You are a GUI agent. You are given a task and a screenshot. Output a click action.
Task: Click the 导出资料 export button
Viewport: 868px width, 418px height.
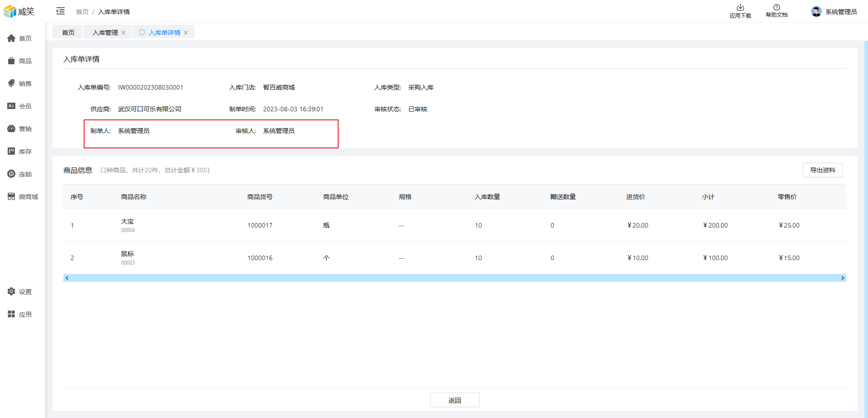tap(822, 170)
